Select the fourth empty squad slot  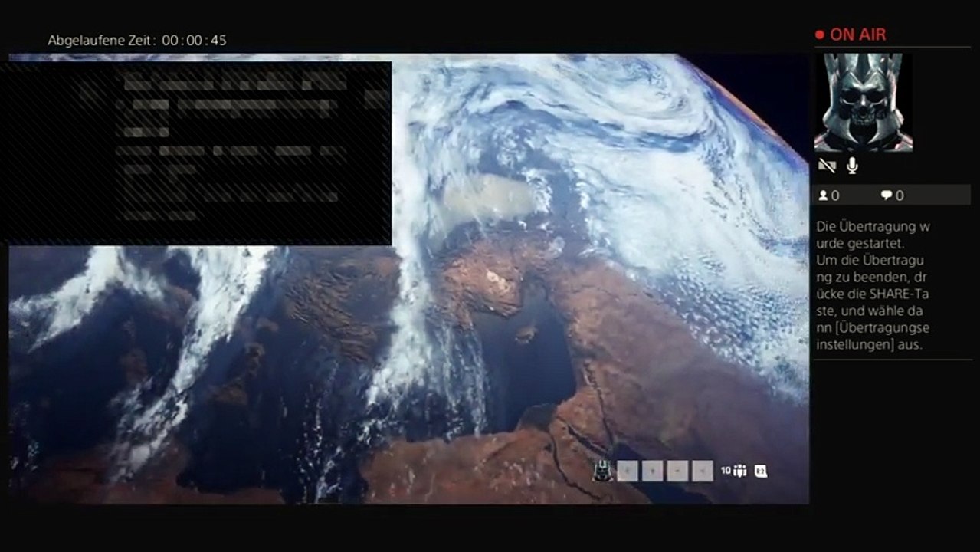[x=703, y=471]
